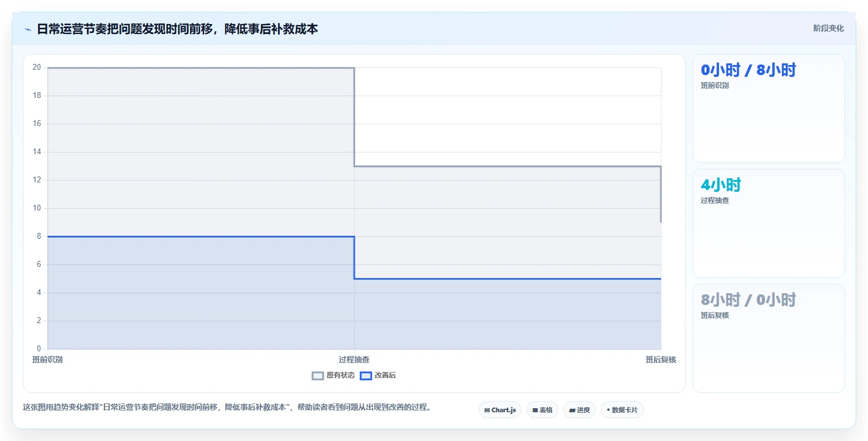Open the 0小时 / 8小时 班前识别 card

point(769,108)
